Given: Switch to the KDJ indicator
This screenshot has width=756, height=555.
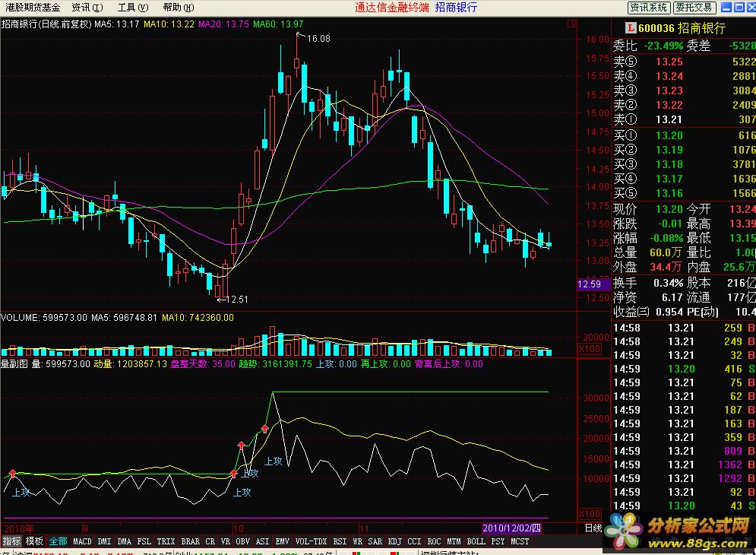Looking at the screenshot, I should (395, 541).
